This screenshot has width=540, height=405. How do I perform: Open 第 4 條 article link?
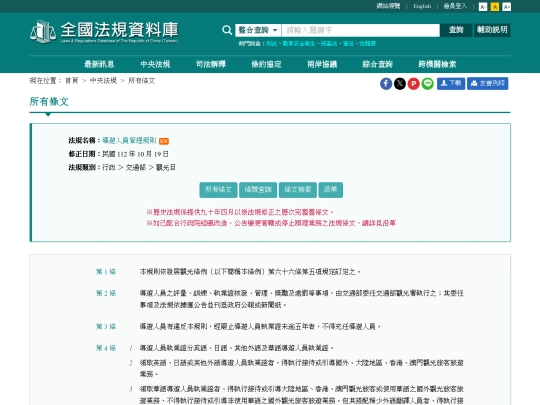[x=106, y=348]
